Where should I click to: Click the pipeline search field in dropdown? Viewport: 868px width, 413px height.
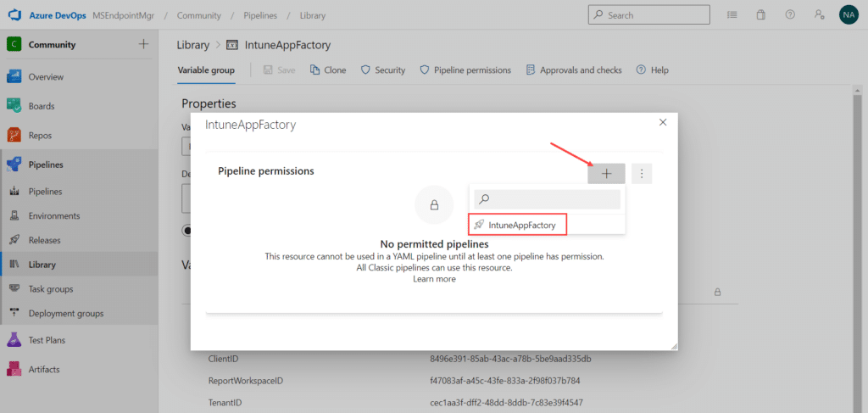click(547, 199)
